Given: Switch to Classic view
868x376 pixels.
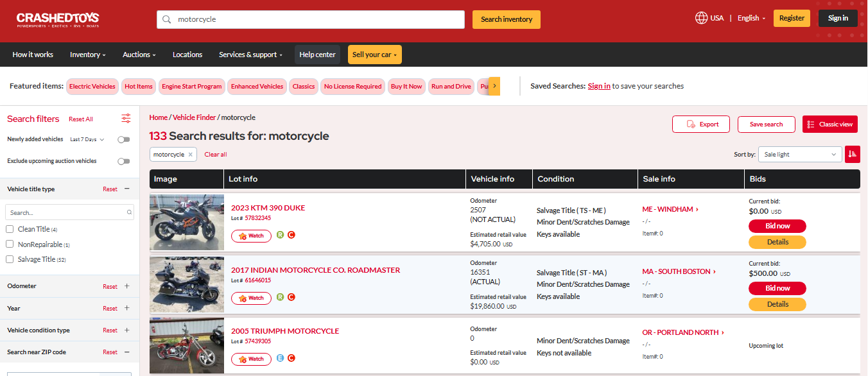Looking at the screenshot, I should click(830, 124).
